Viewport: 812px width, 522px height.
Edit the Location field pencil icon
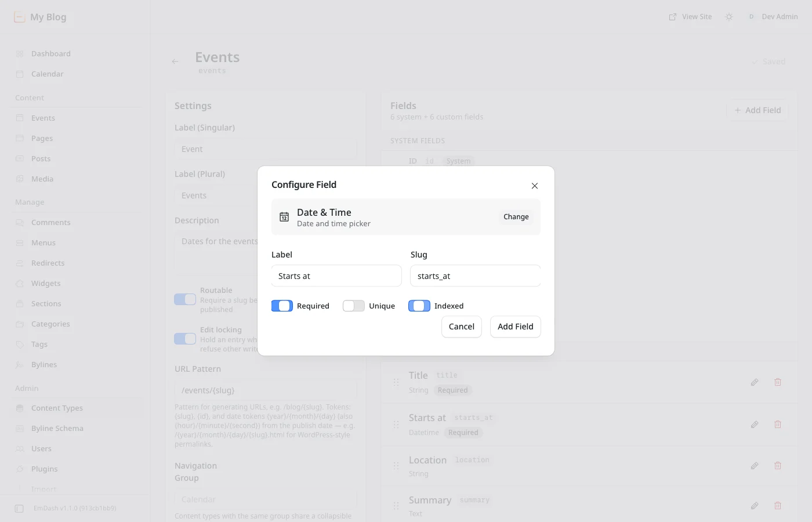click(x=755, y=466)
